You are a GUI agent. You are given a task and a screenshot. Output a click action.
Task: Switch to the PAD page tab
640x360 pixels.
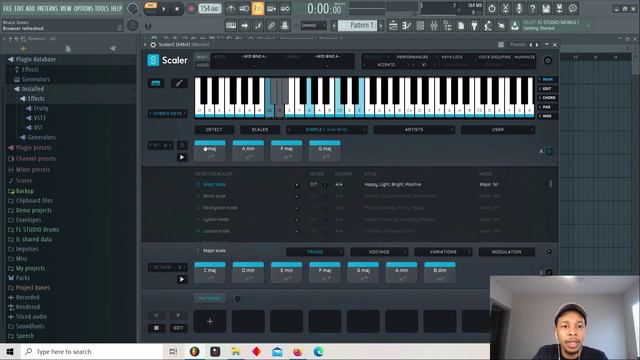[x=547, y=107]
